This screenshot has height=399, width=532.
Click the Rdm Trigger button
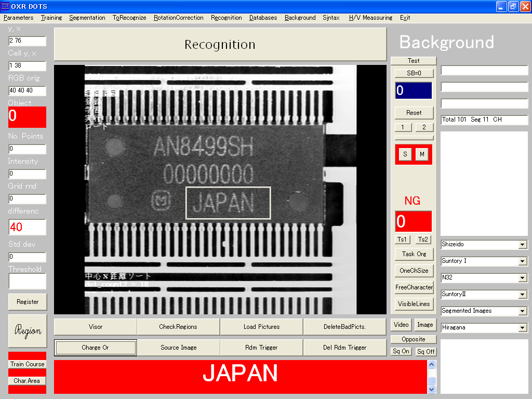pyautogui.click(x=261, y=348)
